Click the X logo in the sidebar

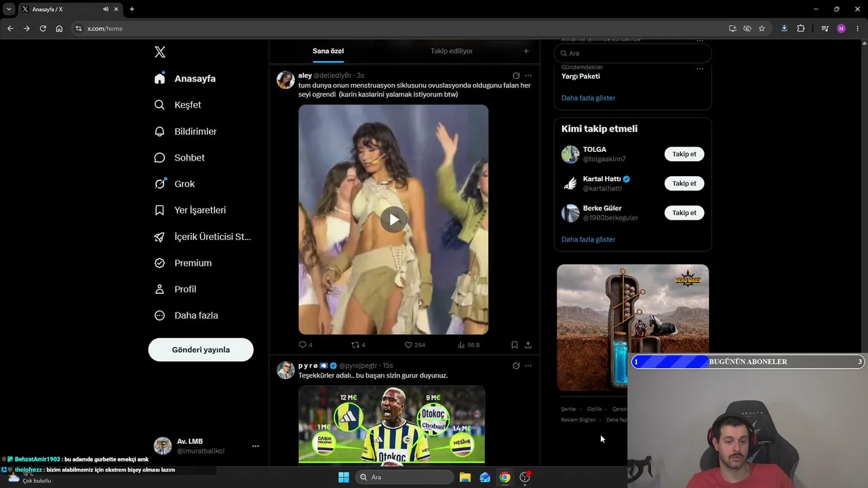pyautogui.click(x=160, y=52)
